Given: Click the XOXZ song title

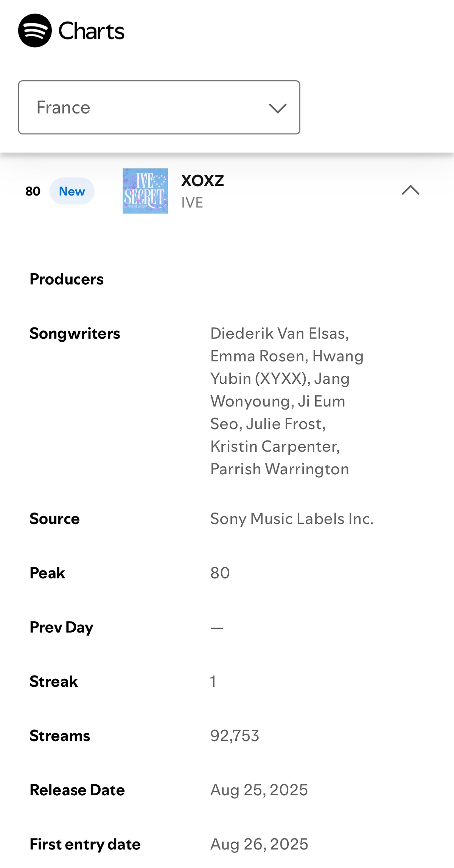Looking at the screenshot, I should pos(202,181).
